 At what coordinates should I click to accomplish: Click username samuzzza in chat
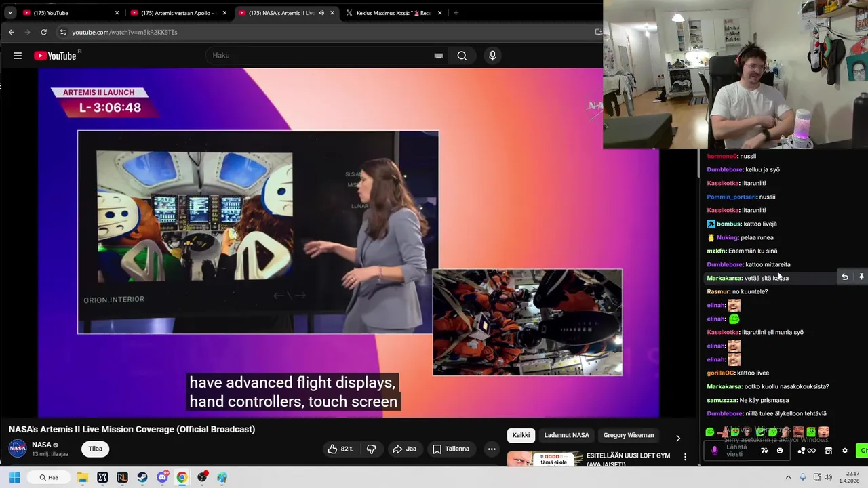pos(722,400)
